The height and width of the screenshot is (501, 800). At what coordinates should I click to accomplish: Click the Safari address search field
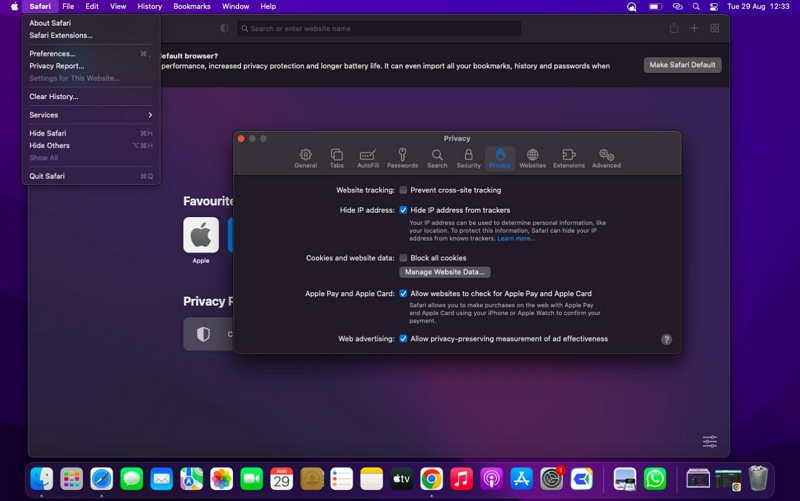pos(379,29)
